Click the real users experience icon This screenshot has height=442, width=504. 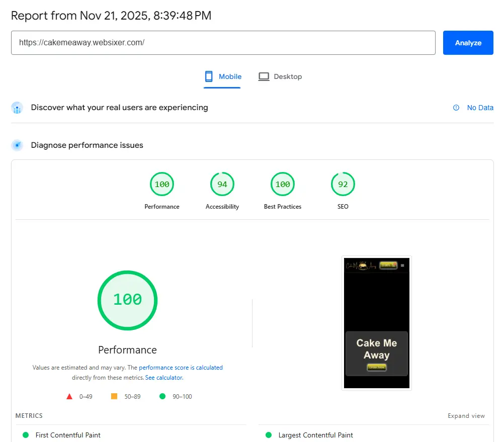click(17, 108)
